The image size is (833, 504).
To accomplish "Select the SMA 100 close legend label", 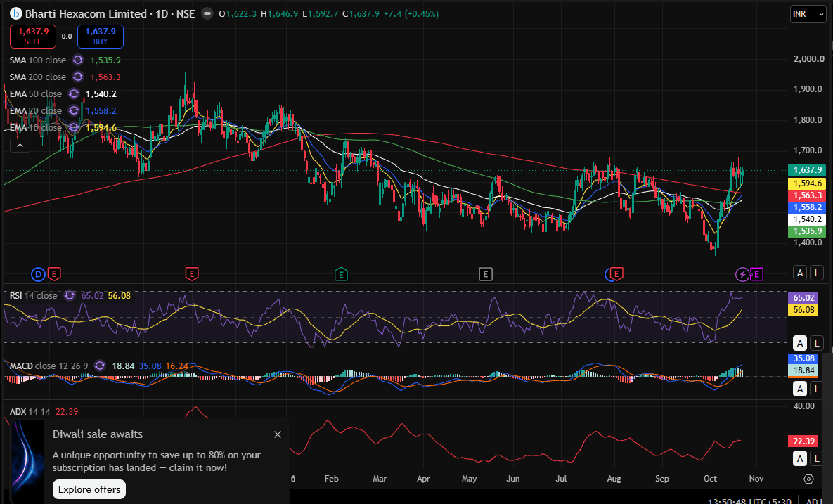I will tap(38, 60).
